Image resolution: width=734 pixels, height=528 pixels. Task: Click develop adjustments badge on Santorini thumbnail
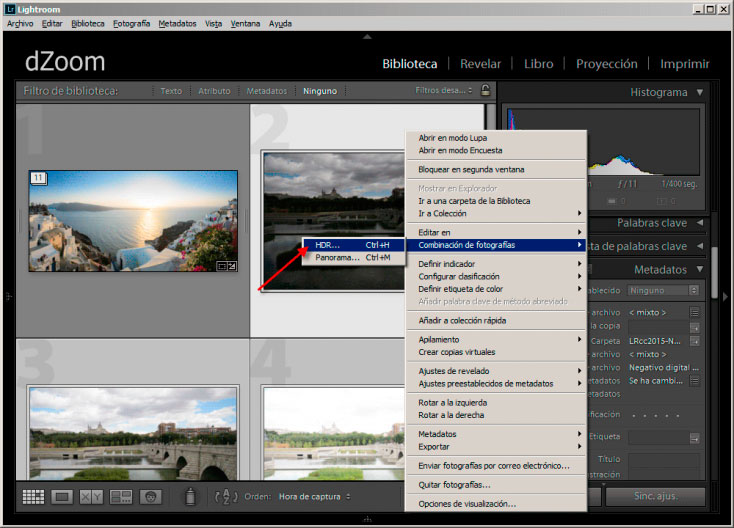coord(232,266)
